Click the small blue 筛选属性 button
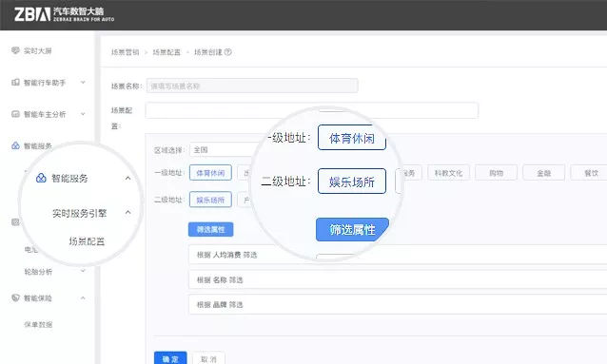The height and width of the screenshot is (364, 607). point(210,229)
